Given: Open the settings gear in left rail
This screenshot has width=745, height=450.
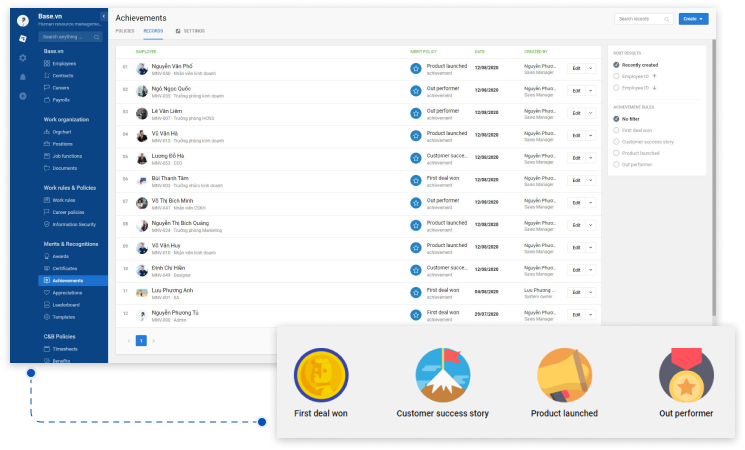Looking at the screenshot, I should pyautogui.click(x=22, y=58).
